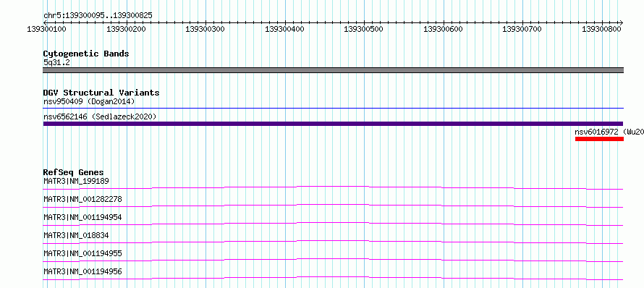Click the gray 5q31.2 cytogenetic band bar

334,70
